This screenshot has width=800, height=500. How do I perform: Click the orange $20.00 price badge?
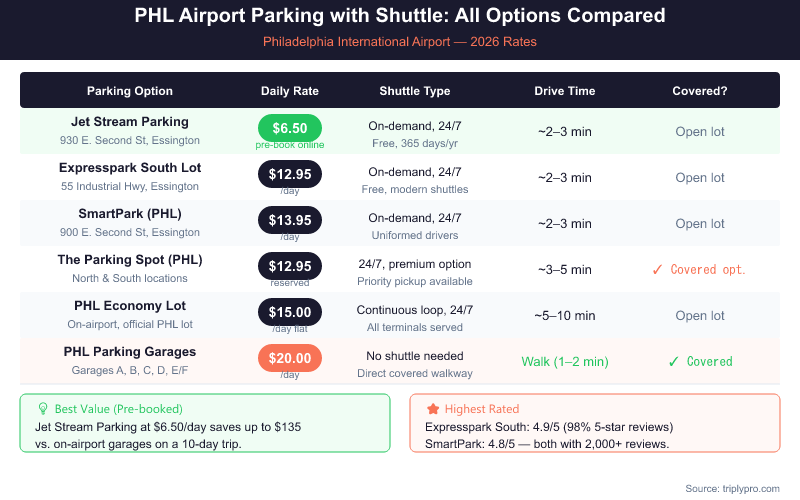tap(290, 358)
